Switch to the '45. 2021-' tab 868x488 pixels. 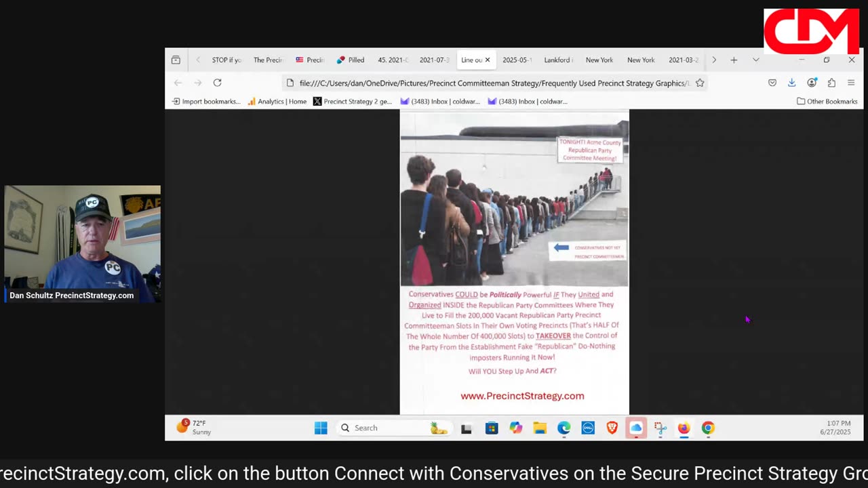pyautogui.click(x=393, y=60)
